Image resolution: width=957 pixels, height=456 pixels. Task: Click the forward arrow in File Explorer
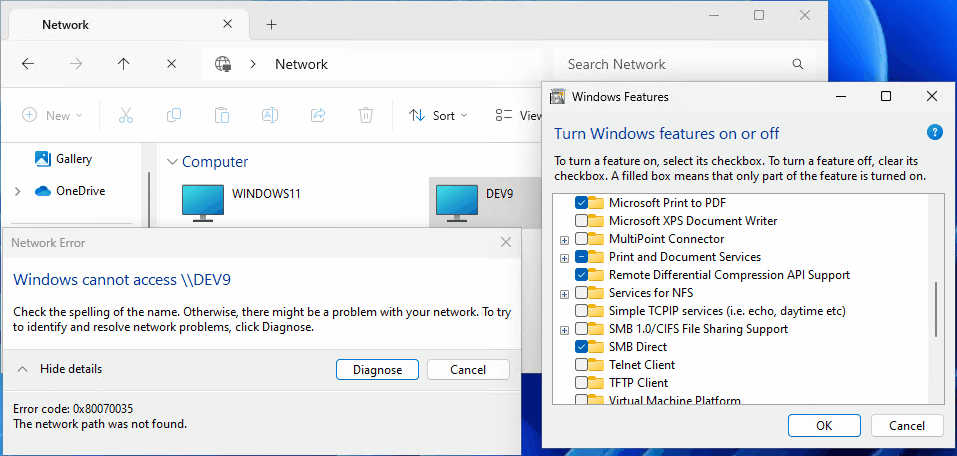click(76, 64)
